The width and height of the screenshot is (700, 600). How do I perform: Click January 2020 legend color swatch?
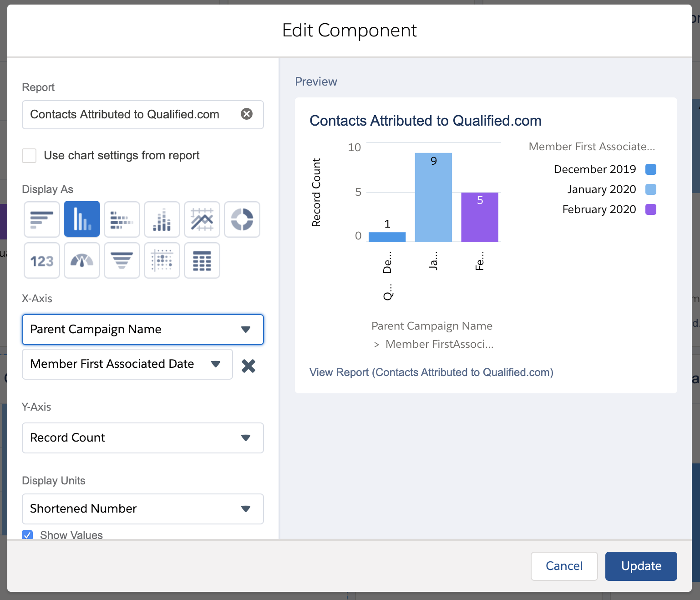pyautogui.click(x=651, y=189)
